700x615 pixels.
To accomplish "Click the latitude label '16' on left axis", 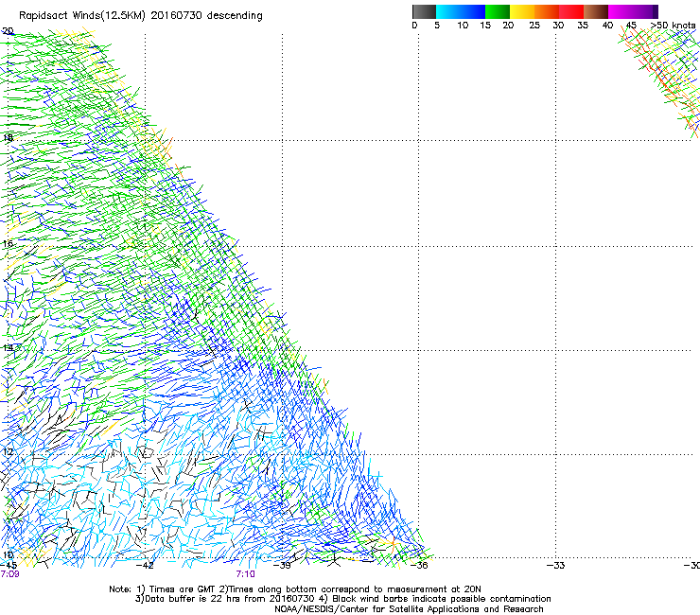I will pyautogui.click(x=8, y=244).
